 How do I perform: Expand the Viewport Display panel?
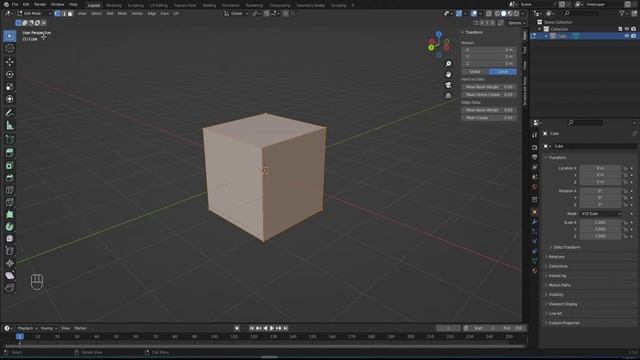coord(563,304)
